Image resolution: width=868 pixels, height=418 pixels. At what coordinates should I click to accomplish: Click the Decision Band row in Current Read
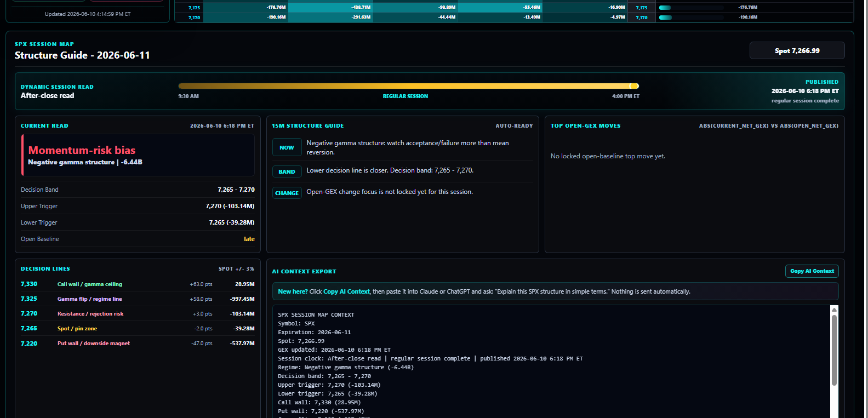click(138, 190)
